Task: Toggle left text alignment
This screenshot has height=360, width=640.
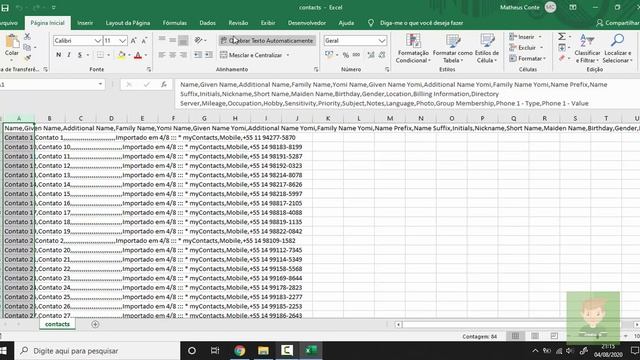Action: [x=162, y=55]
